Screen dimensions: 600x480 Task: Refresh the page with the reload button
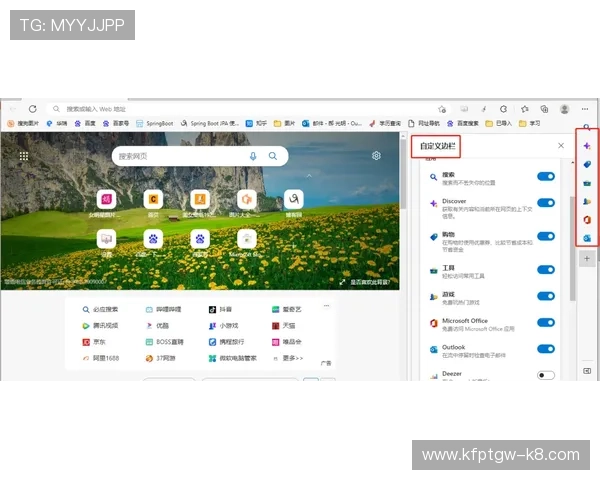pyautogui.click(x=32, y=109)
